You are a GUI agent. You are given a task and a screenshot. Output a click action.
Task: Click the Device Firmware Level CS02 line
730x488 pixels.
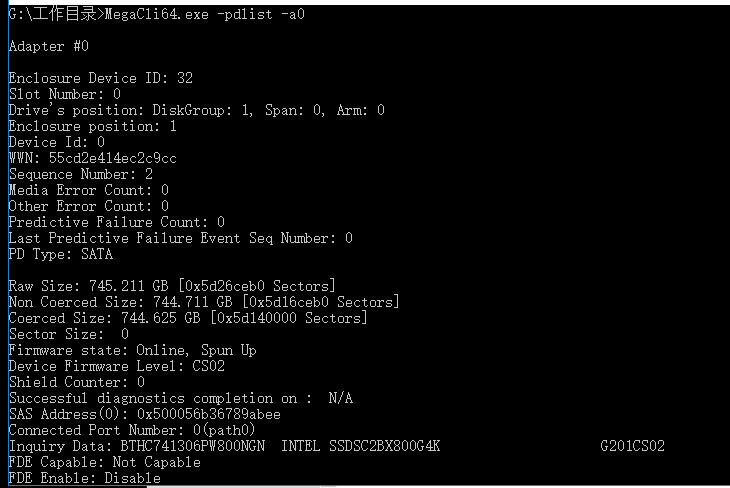[x=116, y=366]
